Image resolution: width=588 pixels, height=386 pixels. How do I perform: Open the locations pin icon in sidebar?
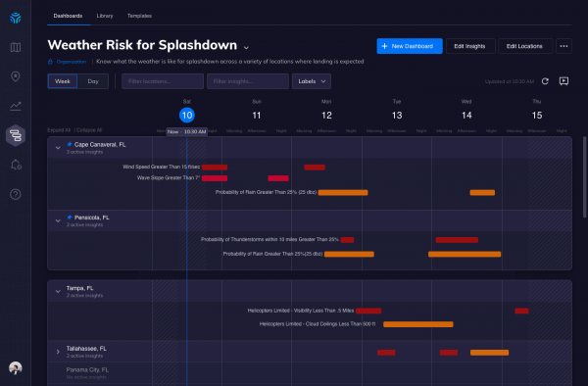(16, 76)
